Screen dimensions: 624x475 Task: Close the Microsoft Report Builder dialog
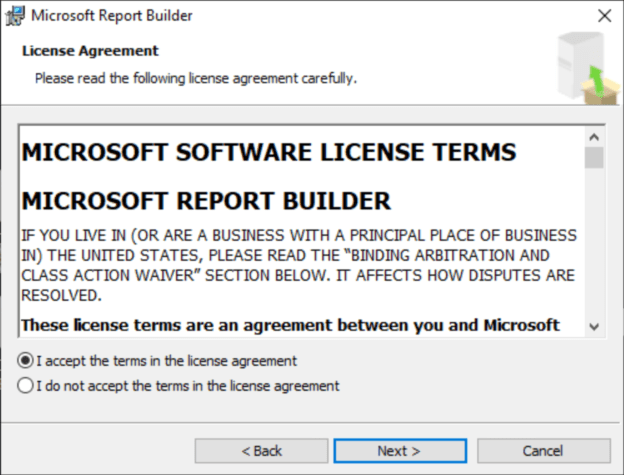click(604, 16)
